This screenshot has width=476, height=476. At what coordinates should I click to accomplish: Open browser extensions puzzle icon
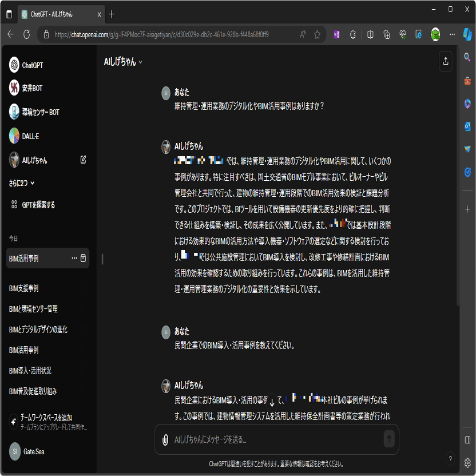tap(352, 34)
